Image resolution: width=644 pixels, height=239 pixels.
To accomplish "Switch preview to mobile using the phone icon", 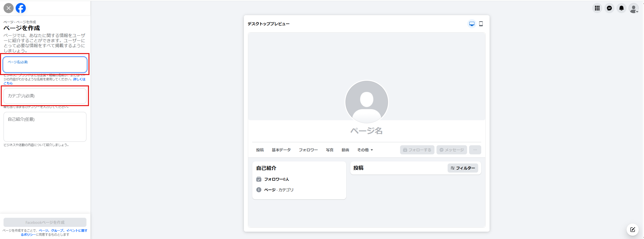I will [x=481, y=23].
